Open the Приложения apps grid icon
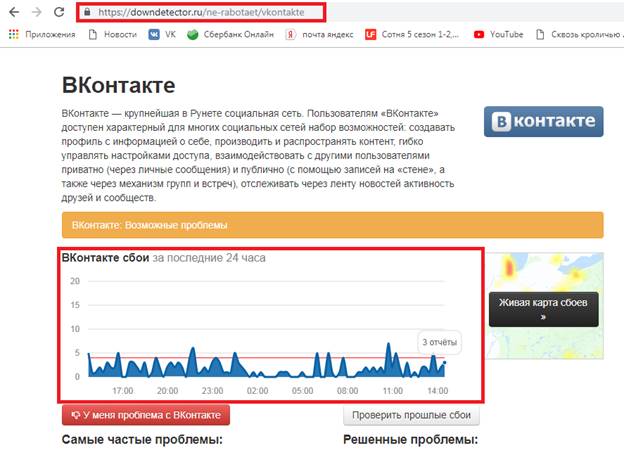This screenshot has height=455, width=624. 14,35
